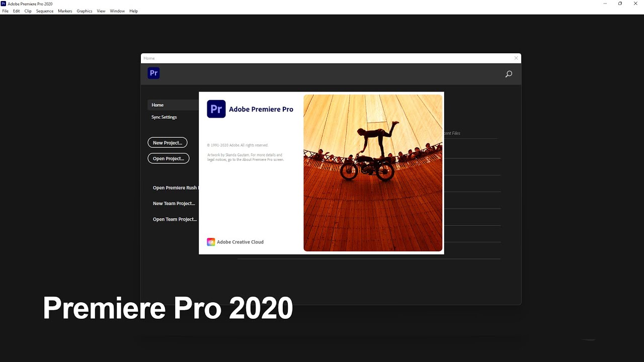Close the Adobe Premiere Pro 2020 application
This screenshot has height=362, width=644.
(635, 4)
